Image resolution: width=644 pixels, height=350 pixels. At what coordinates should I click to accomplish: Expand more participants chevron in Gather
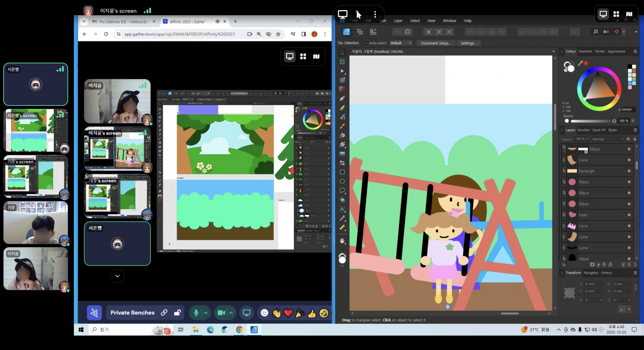pos(117,276)
